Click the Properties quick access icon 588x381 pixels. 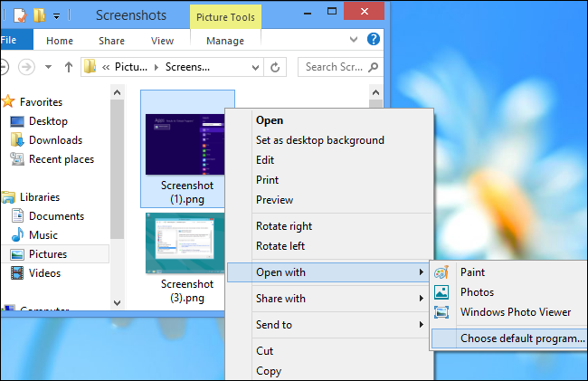[20, 15]
